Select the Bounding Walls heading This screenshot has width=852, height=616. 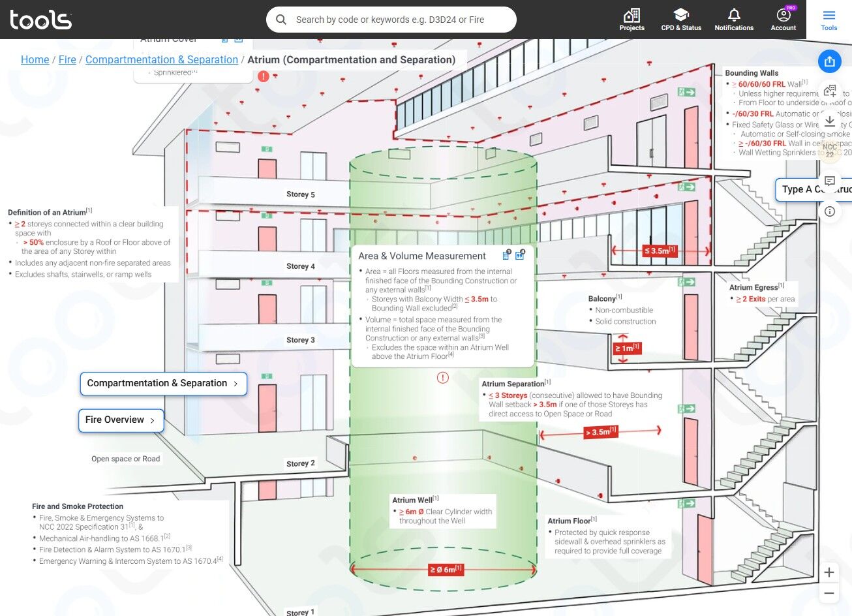752,73
